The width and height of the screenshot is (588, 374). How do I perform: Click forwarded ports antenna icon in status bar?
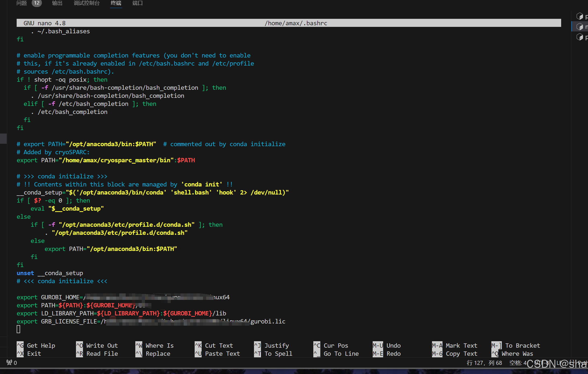pyautogui.click(x=9, y=363)
